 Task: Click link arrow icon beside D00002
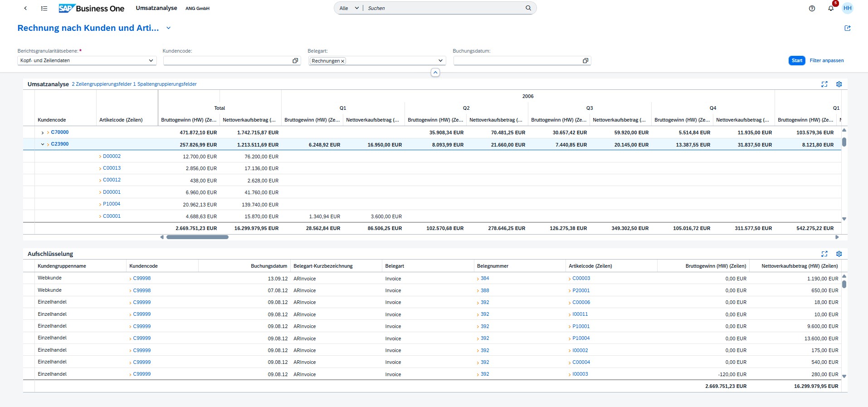100,157
